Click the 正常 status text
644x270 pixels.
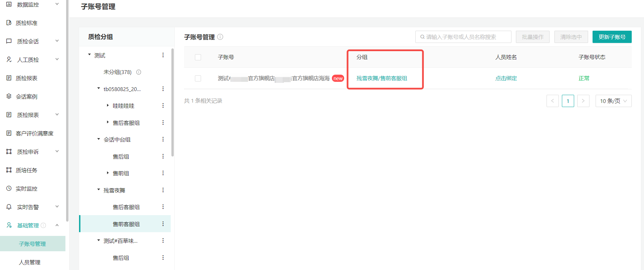coord(584,78)
